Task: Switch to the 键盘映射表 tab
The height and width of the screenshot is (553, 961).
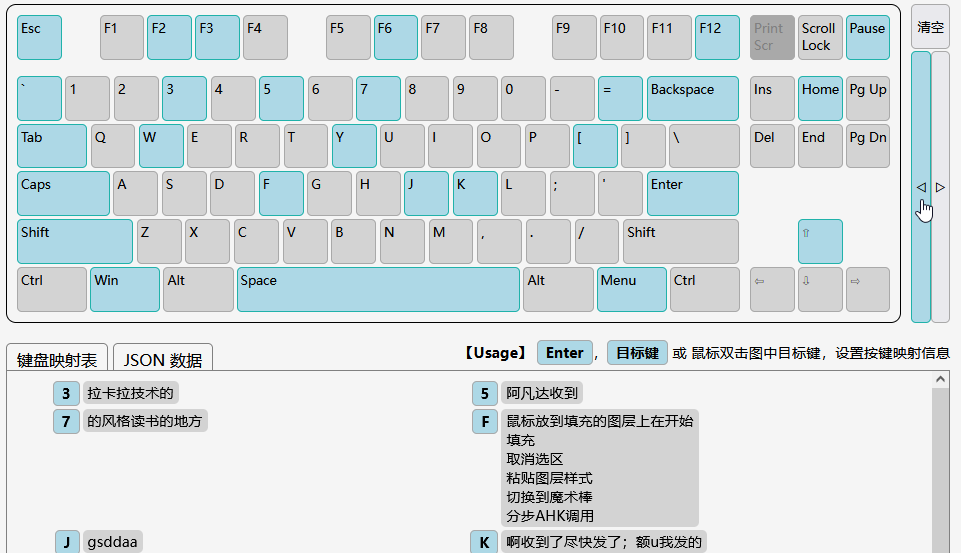Action: click(57, 360)
